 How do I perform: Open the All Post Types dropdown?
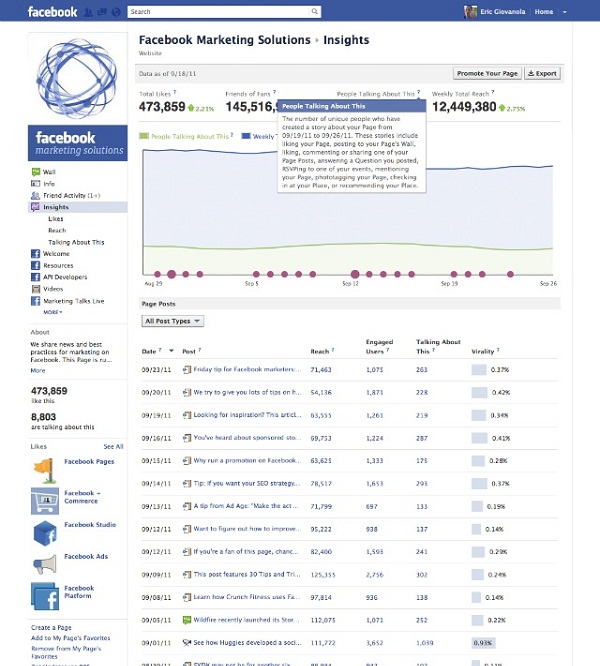[172, 321]
